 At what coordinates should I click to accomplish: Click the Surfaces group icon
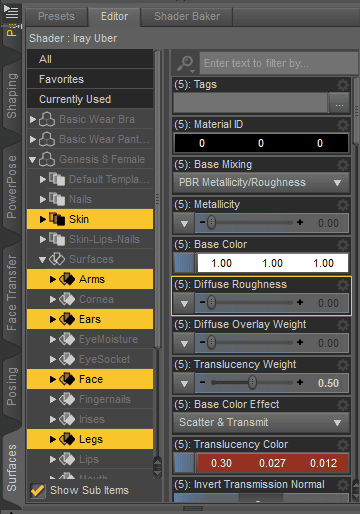tap(57, 259)
